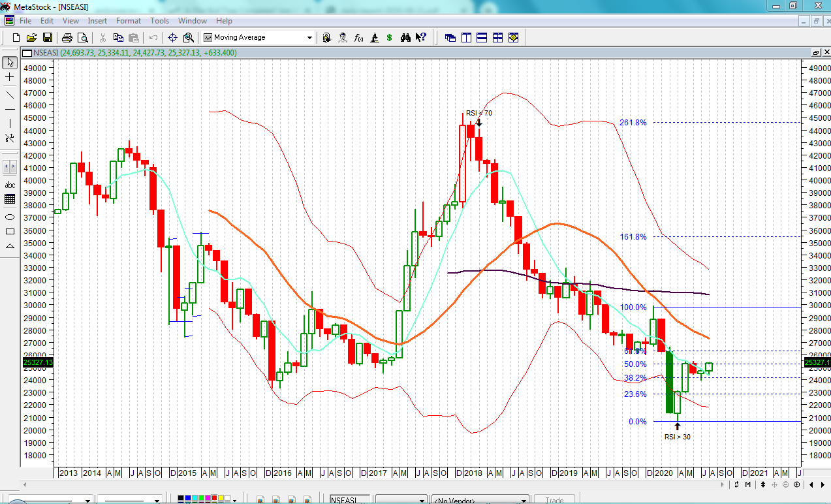Click the Print icon in toolbar

pyautogui.click(x=67, y=38)
